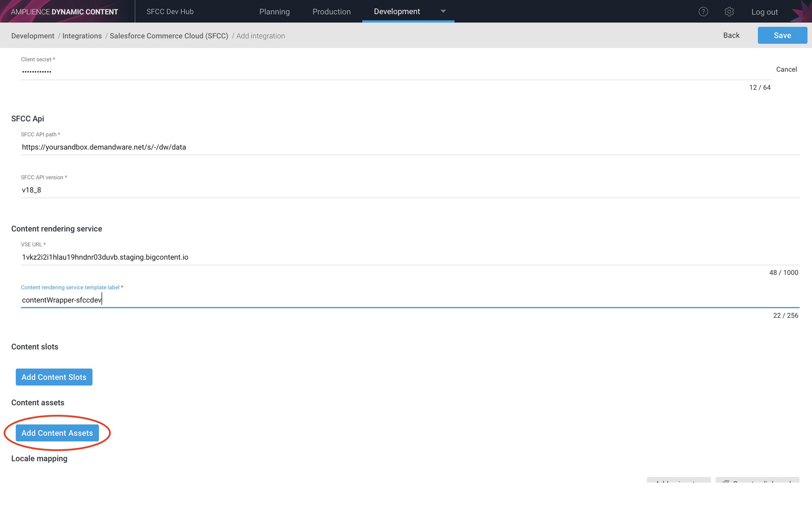This screenshot has height=508, width=812.
Task: Open Salesforce Commerce Cloud (SFCC) breadcrumb
Action: [169, 36]
